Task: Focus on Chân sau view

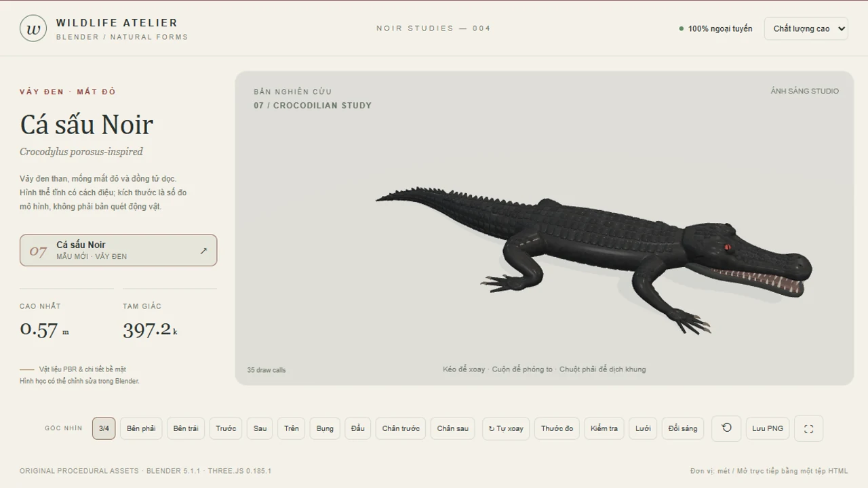Action: (452, 428)
